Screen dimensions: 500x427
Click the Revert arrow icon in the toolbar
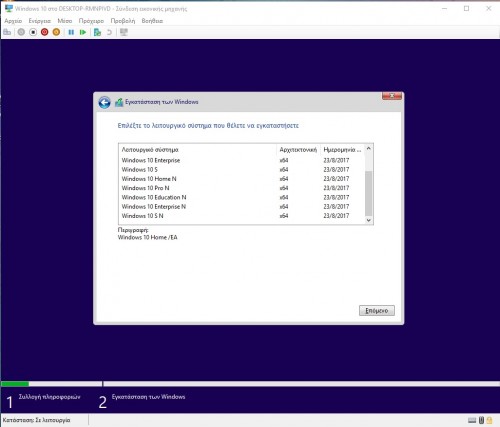[109, 32]
